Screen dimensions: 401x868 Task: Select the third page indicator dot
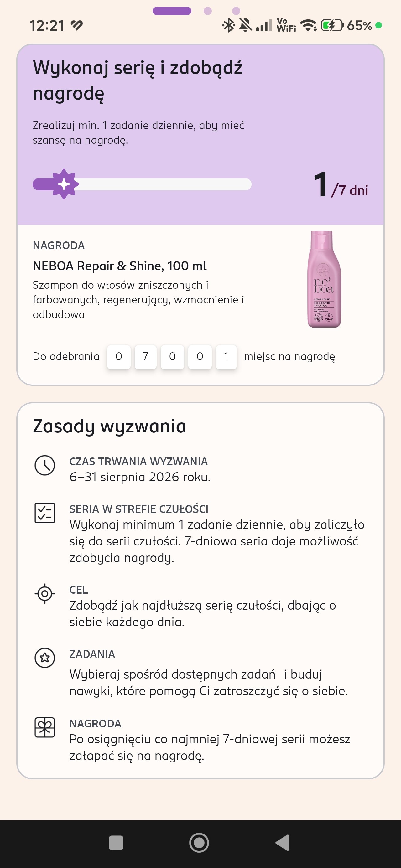pos(236,11)
